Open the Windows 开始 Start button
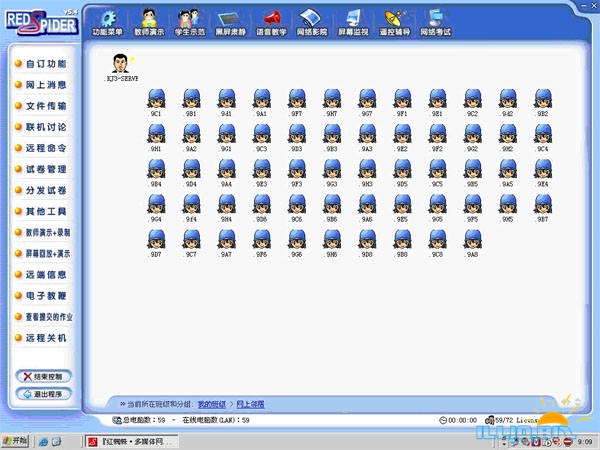Viewport: 600px width, 450px height. [16, 441]
